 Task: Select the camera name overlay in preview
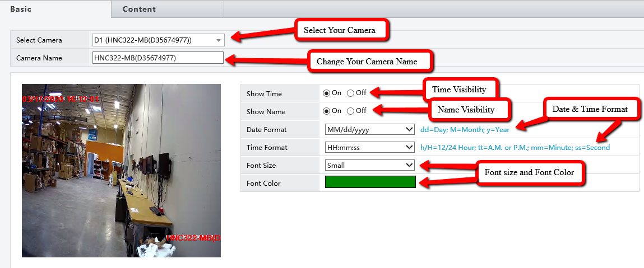pyautogui.click(x=193, y=238)
